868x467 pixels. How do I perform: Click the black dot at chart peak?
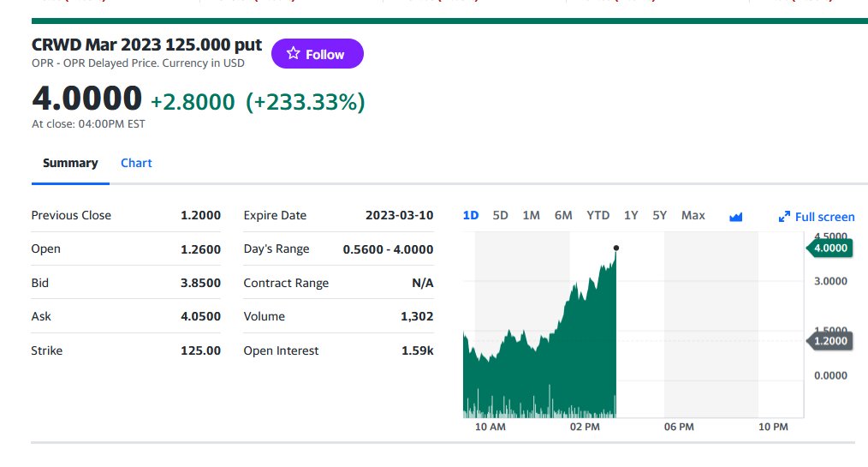616,248
